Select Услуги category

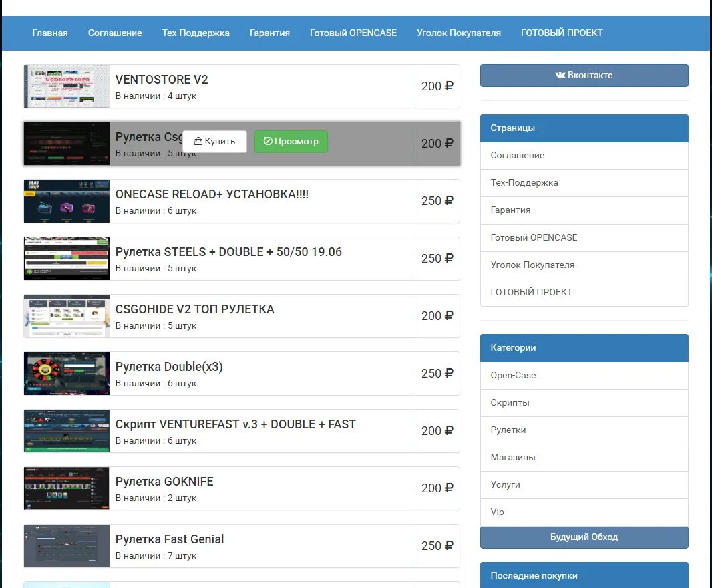tap(584, 485)
